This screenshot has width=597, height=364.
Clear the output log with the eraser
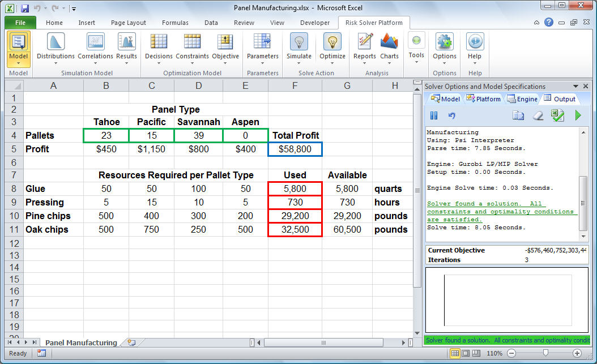click(539, 115)
